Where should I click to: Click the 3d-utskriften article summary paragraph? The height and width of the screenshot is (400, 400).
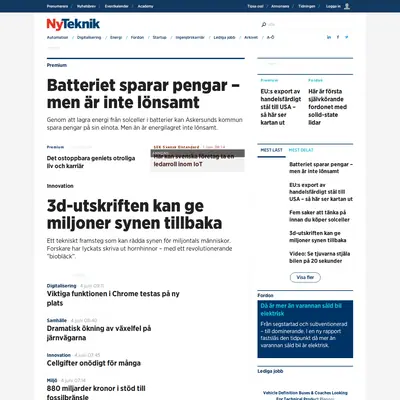tap(139, 248)
